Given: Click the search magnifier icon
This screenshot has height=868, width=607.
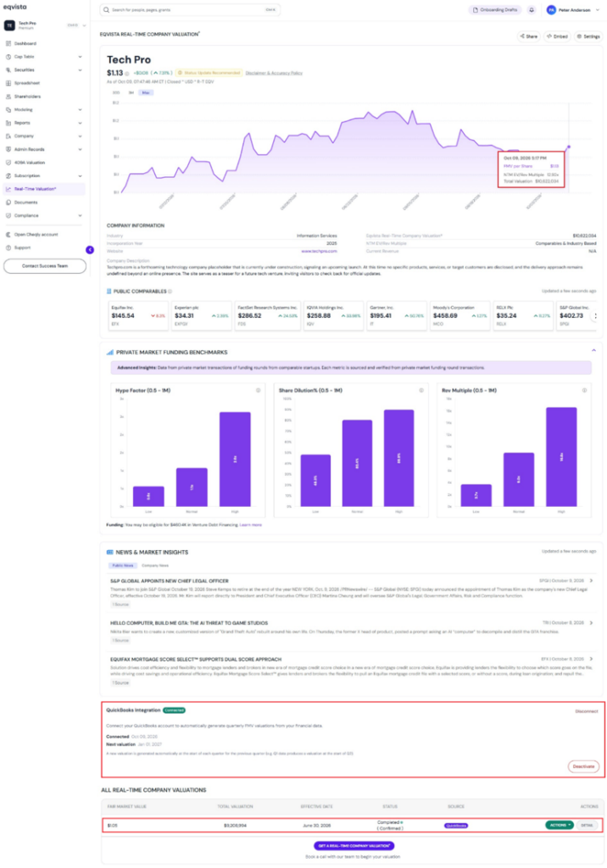Looking at the screenshot, I should (x=106, y=10).
